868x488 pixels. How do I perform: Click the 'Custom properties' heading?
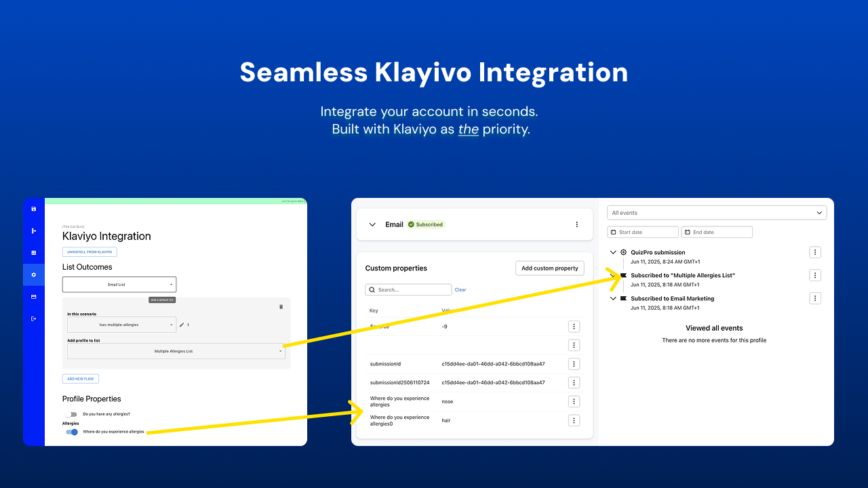click(396, 268)
